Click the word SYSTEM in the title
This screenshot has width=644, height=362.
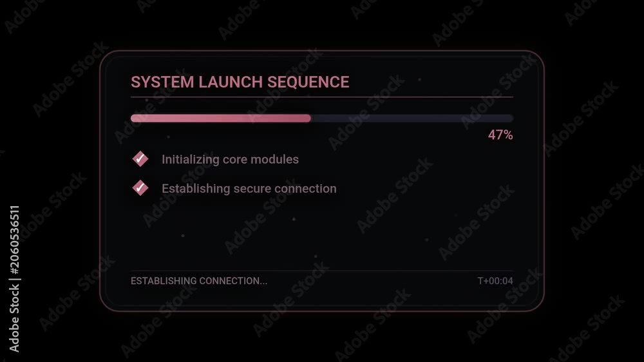tap(162, 82)
